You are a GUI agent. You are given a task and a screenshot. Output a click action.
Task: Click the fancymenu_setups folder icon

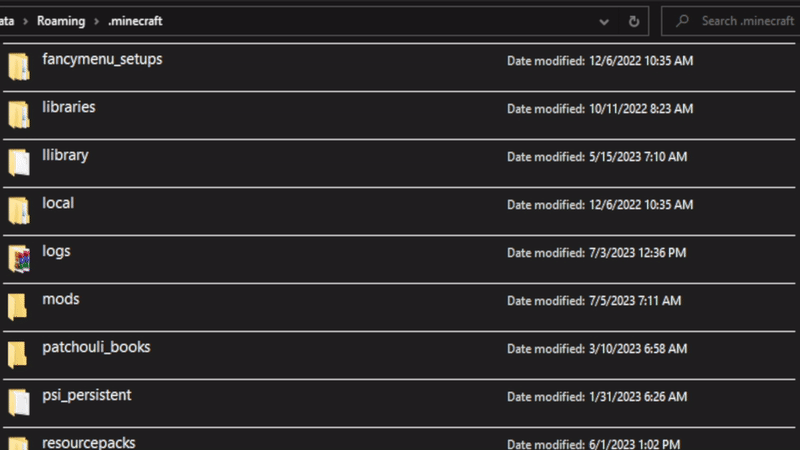pos(18,67)
